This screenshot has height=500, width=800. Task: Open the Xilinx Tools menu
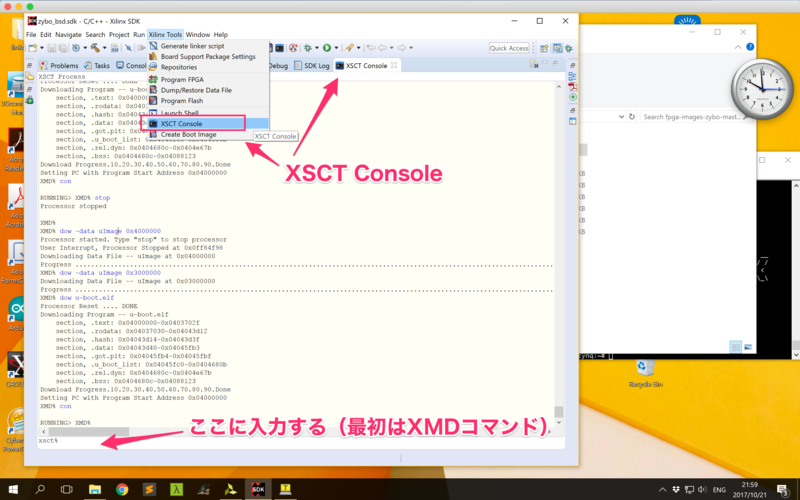(165, 35)
